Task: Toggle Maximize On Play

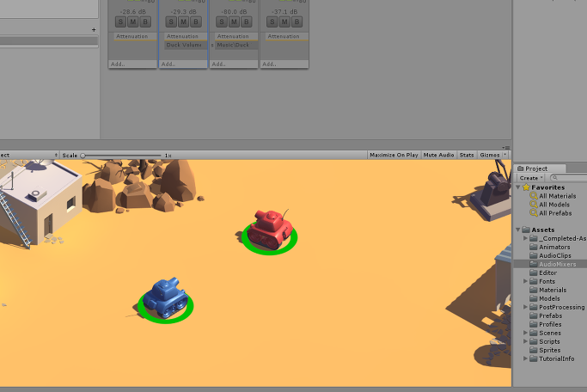Action: point(394,155)
